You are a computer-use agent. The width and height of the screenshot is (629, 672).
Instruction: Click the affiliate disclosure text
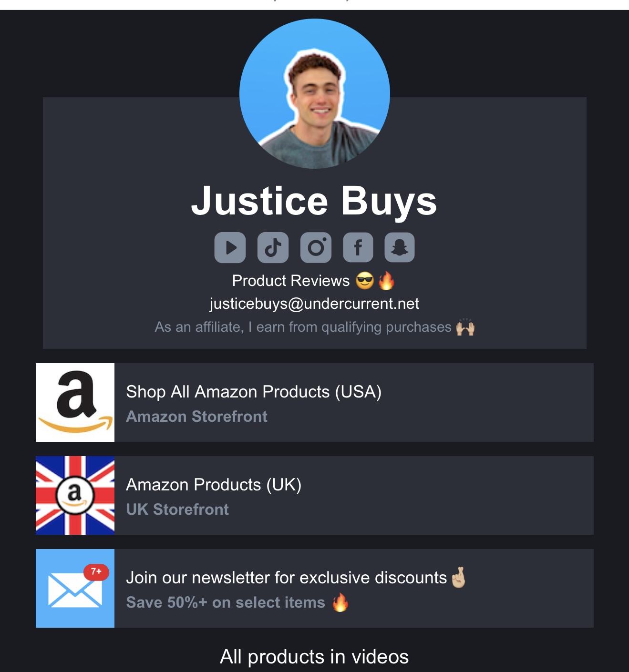click(314, 327)
